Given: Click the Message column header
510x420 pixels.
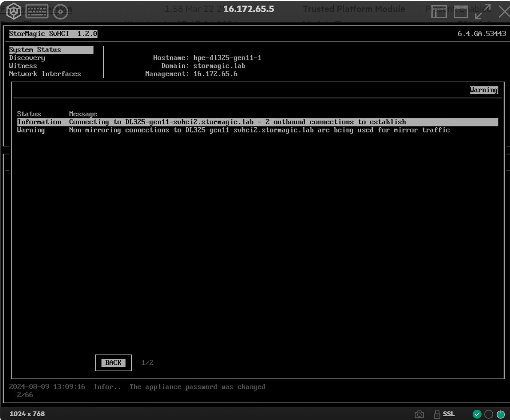Looking at the screenshot, I should [83, 114].
